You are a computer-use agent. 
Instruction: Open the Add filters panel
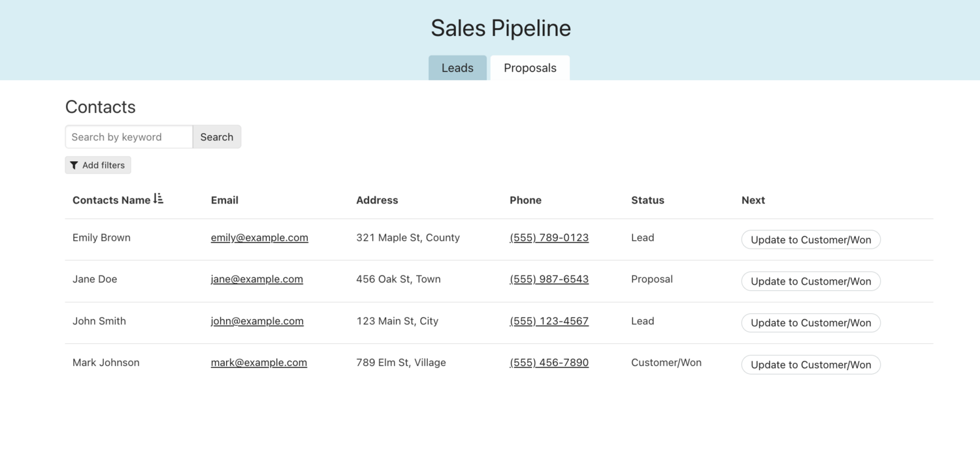click(97, 165)
